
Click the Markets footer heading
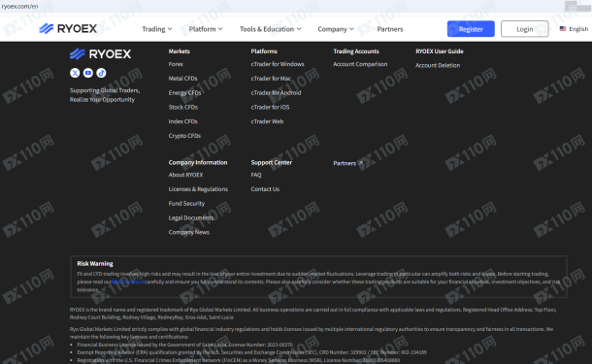point(180,51)
